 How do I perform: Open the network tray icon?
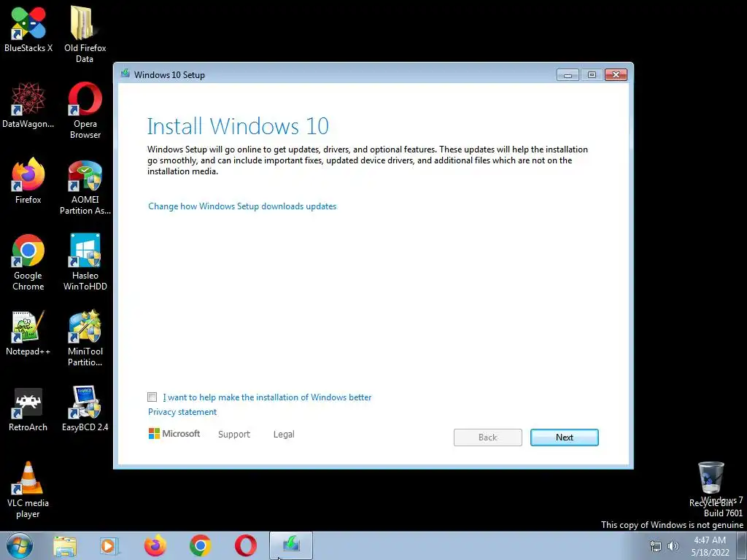(656, 546)
